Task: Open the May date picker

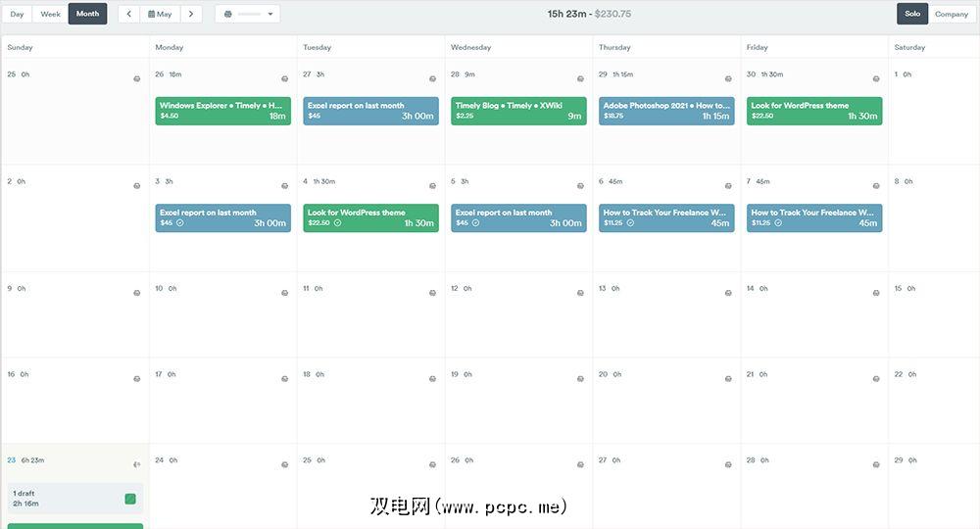Action: (x=160, y=14)
